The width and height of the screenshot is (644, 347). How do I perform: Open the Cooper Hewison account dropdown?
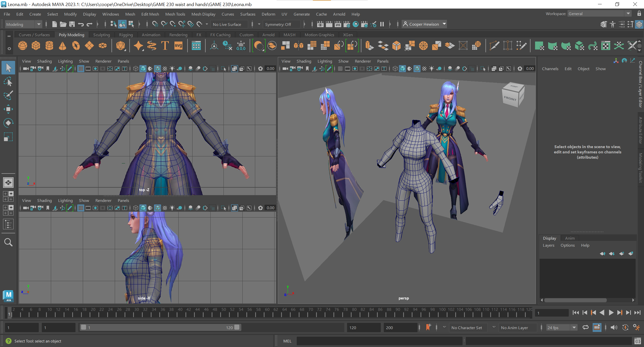(424, 24)
